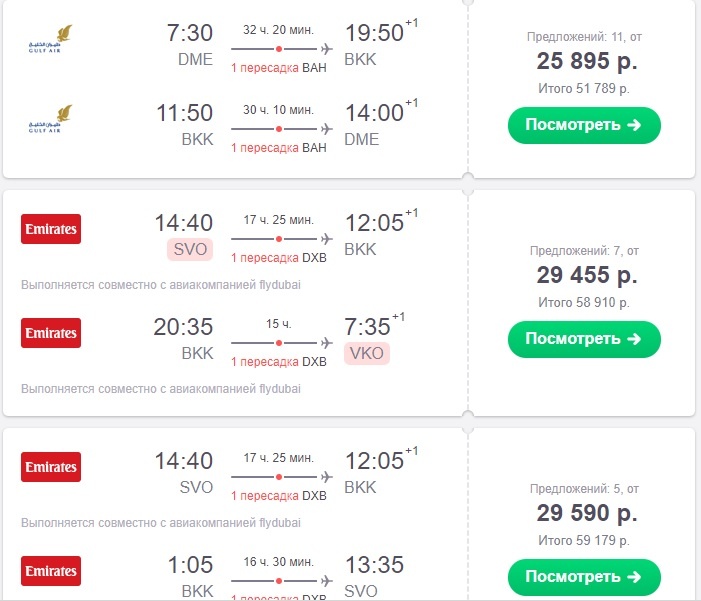The width and height of the screenshot is (701, 601).
Task: Click the plane icon on the 32 ч. 20 мин. route
Action: (327, 48)
